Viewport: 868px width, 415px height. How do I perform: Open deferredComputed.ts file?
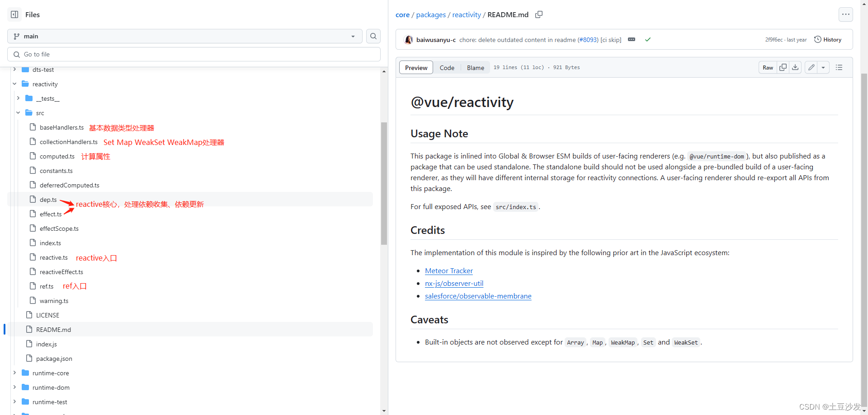[x=69, y=185]
